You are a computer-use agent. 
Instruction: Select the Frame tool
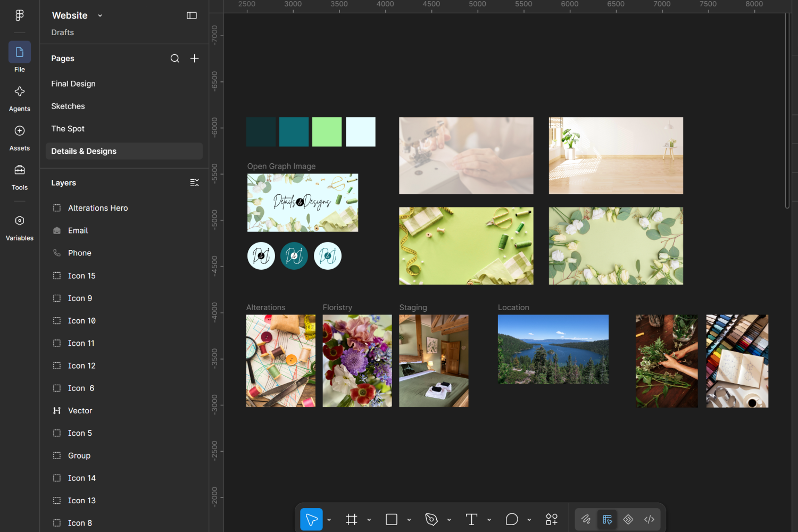(x=352, y=519)
